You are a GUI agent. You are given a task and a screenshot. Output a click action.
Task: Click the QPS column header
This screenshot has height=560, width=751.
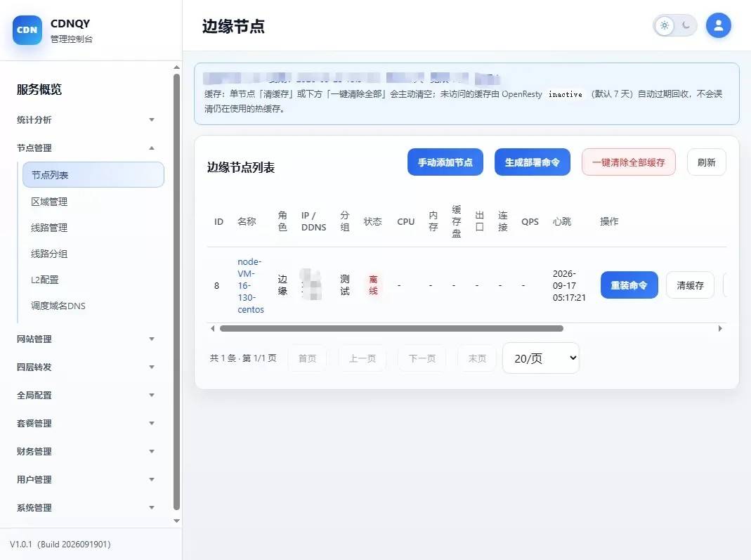(x=530, y=222)
